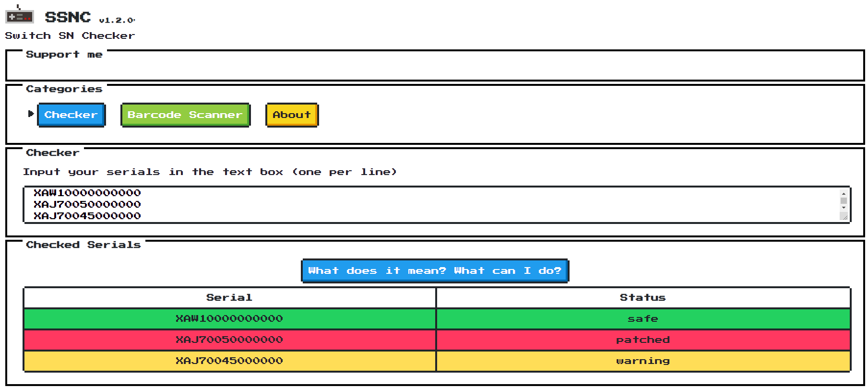Click the textarea scrollbar thumb
The height and width of the screenshot is (387, 868).
844,201
